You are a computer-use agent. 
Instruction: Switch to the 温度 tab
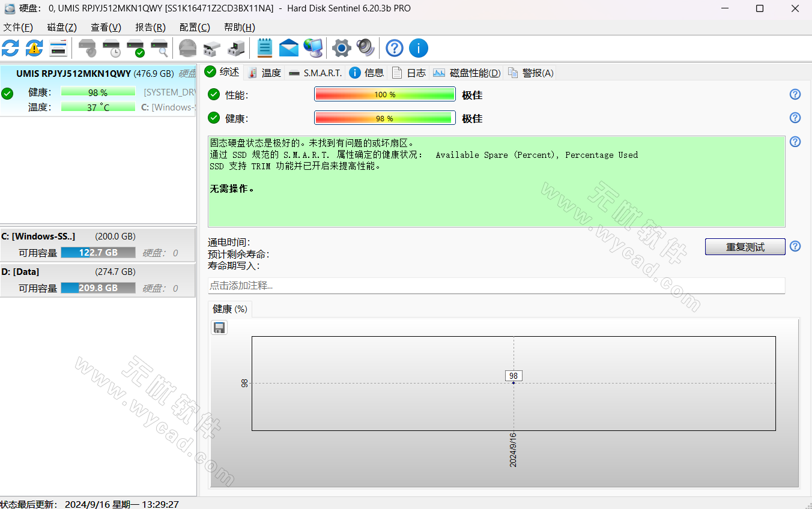point(271,72)
